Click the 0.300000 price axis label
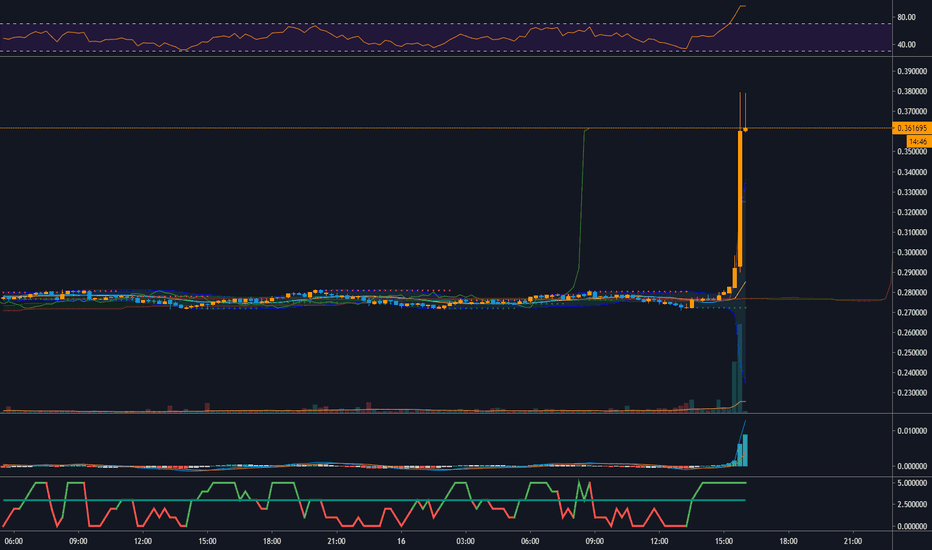Screen dimensions: 932x550 coord(912,253)
